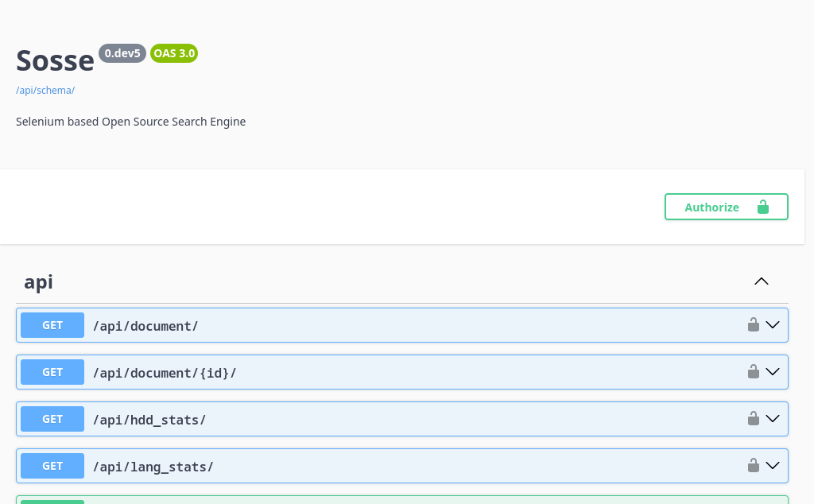Click the GET badge for /api/document/{id}/
The image size is (814, 504).
pyautogui.click(x=52, y=372)
